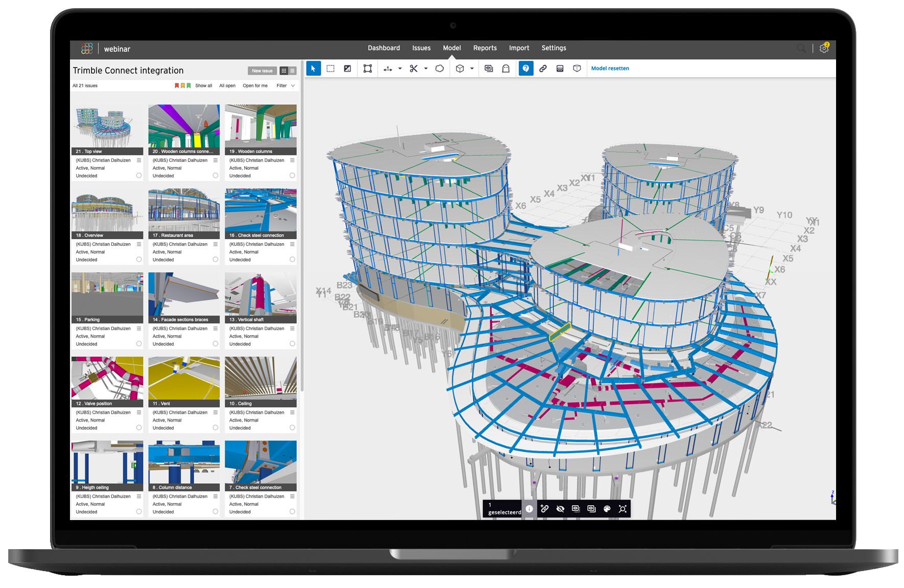Open the Import tab
Screen dimensions: 904x588
point(519,48)
